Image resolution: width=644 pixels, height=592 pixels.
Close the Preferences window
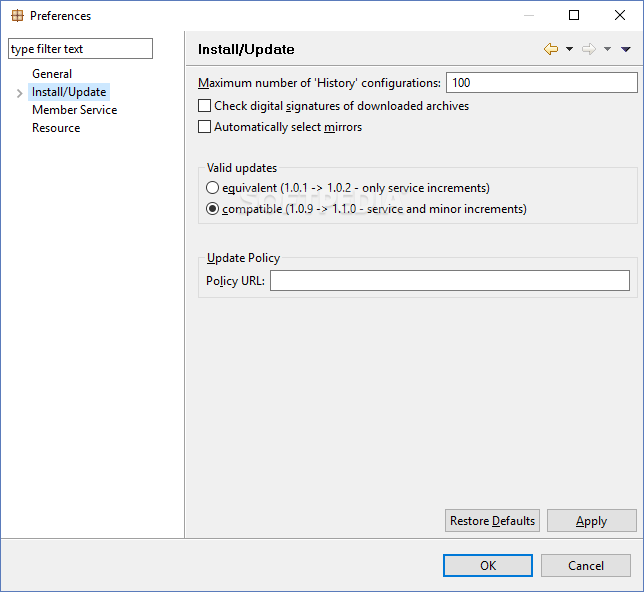click(620, 15)
